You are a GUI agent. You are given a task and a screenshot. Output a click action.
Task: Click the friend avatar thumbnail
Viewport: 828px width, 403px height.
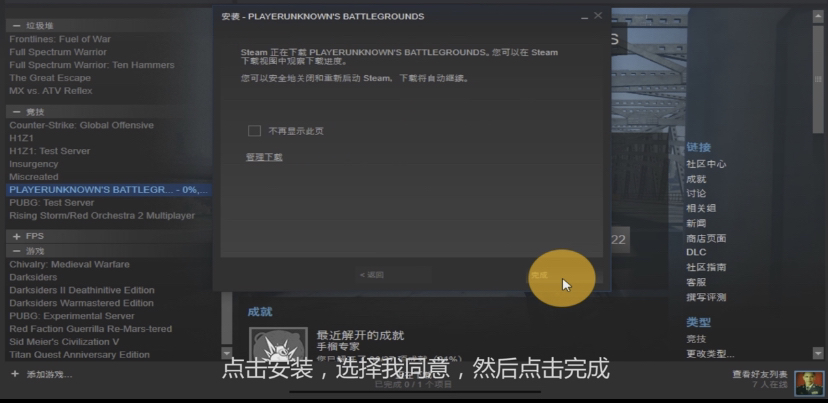(x=808, y=383)
